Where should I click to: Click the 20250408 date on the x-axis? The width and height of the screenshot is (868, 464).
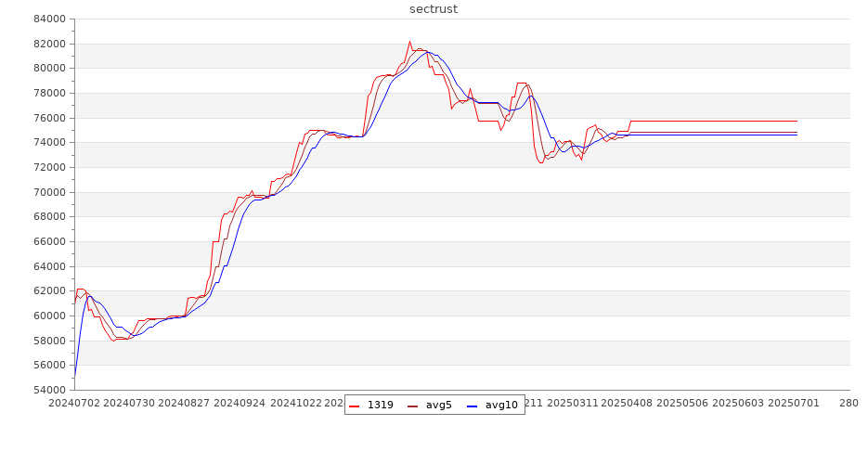pos(628,404)
